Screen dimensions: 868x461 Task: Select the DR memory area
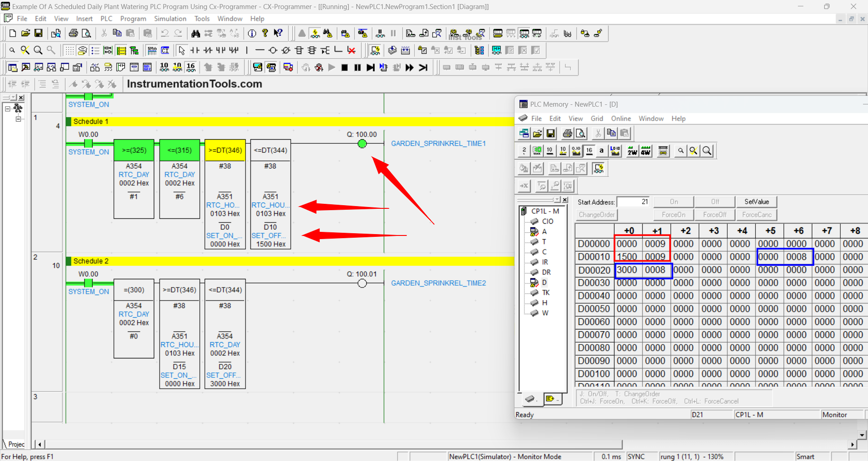[546, 272]
